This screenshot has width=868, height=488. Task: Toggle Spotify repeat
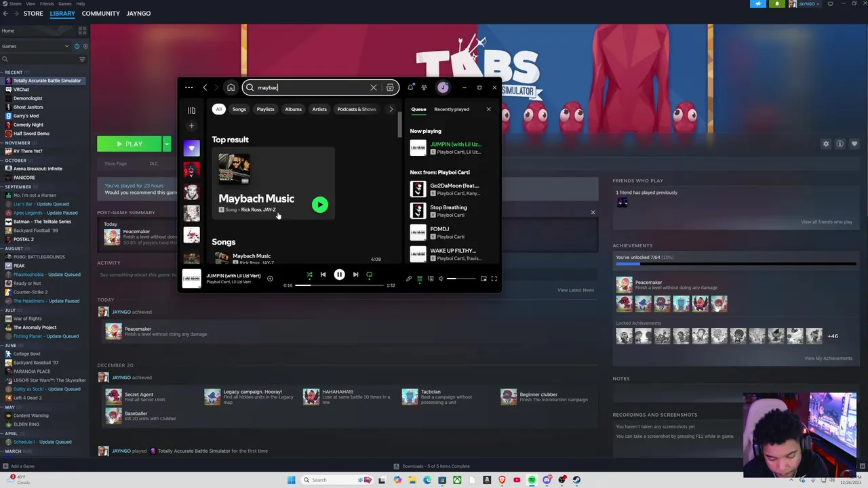tap(369, 275)
